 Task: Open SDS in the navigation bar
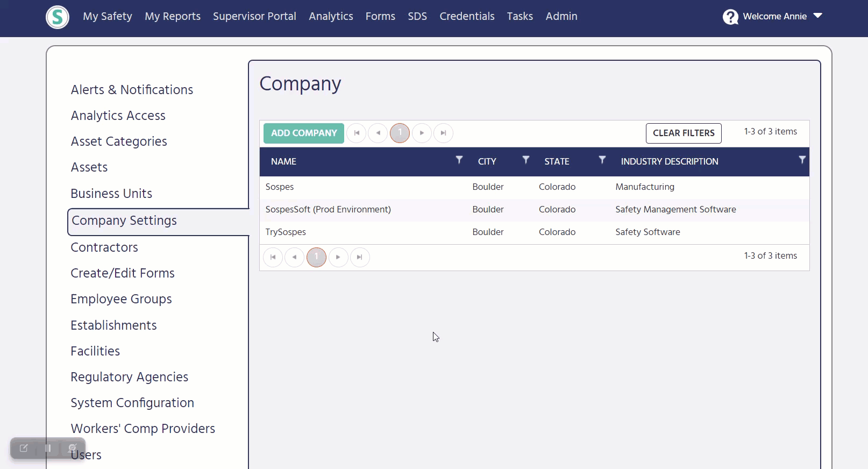point(417,17)
